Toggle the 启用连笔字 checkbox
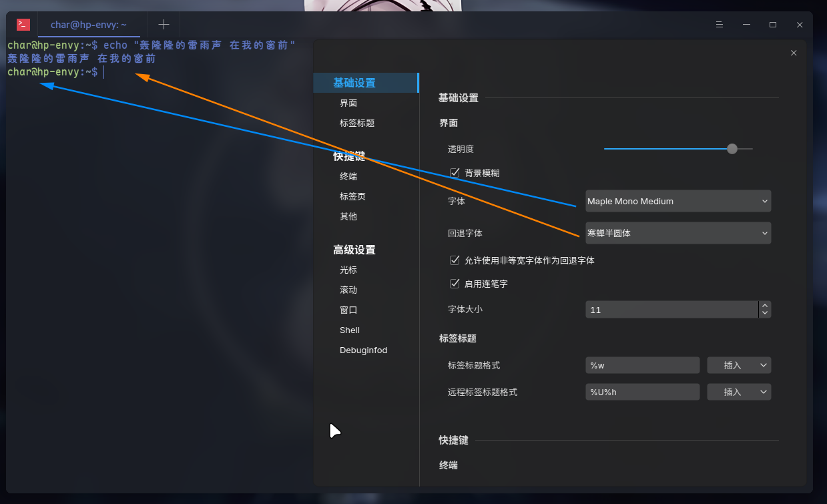 (455, 284)
